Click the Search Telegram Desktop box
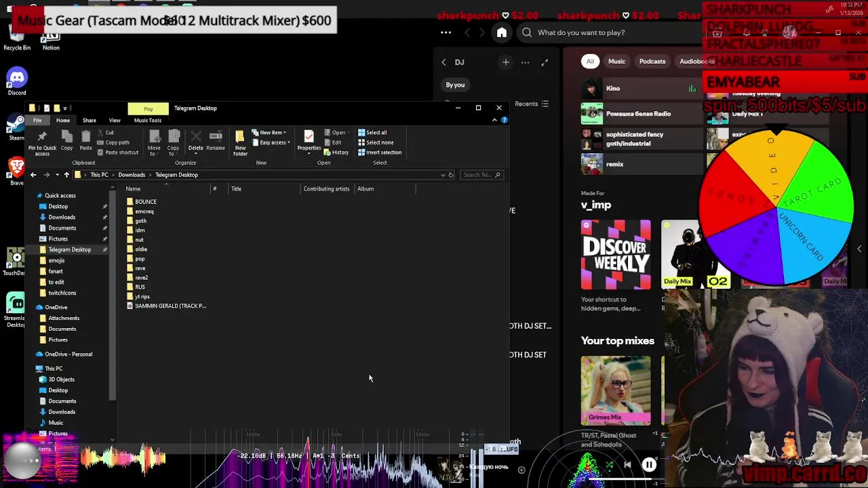 point(481,175)
